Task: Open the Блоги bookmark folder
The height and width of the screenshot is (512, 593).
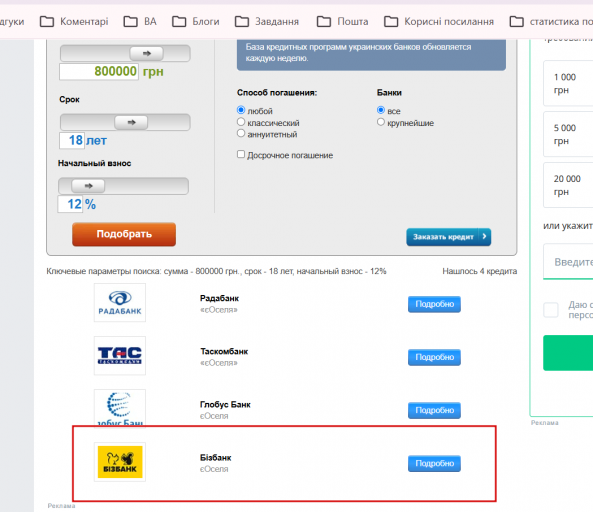Action: pyautogui.click(x=196, y=22)
